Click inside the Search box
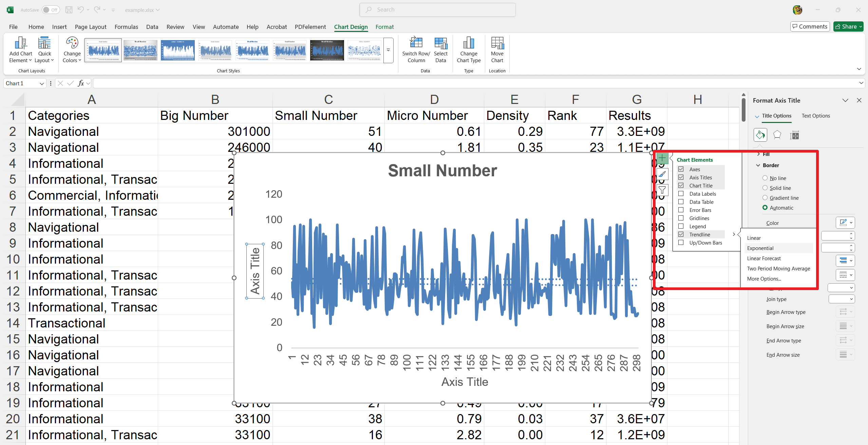Image resolution: width=868 pixels, height=445 pixels. point(438,10)
